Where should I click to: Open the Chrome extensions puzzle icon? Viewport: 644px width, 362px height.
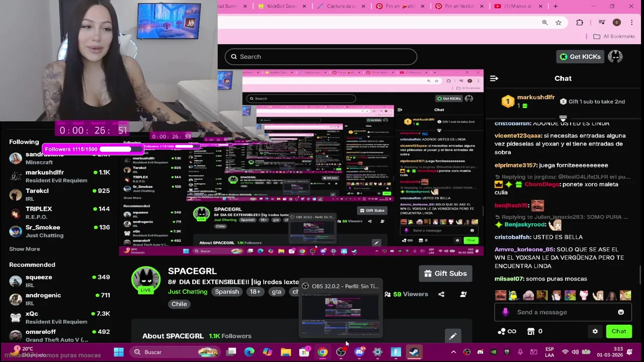(x=580, y=23)
